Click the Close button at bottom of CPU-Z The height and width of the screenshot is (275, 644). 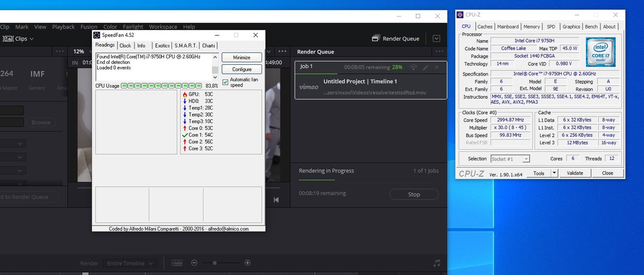(608, 173)
